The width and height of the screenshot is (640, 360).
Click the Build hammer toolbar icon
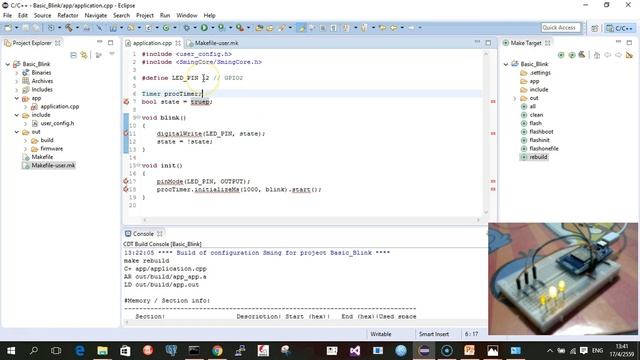69,28
